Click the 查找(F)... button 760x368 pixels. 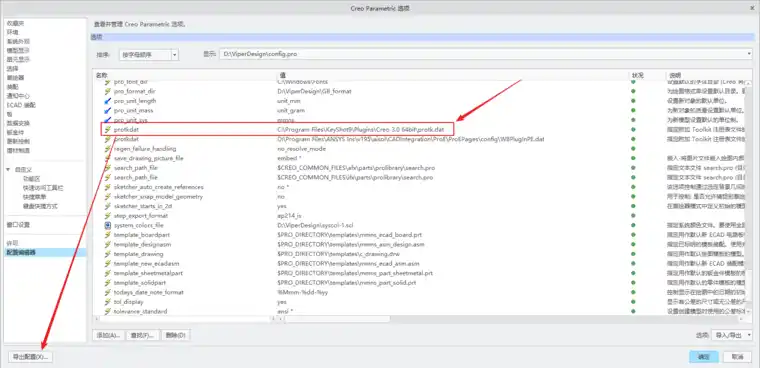142,335
